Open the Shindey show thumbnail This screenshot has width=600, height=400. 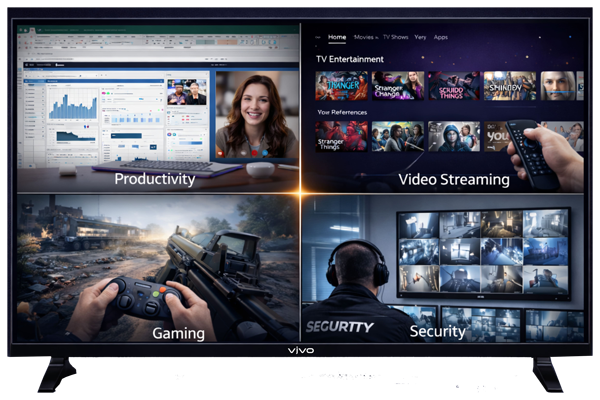pos(510,85)
